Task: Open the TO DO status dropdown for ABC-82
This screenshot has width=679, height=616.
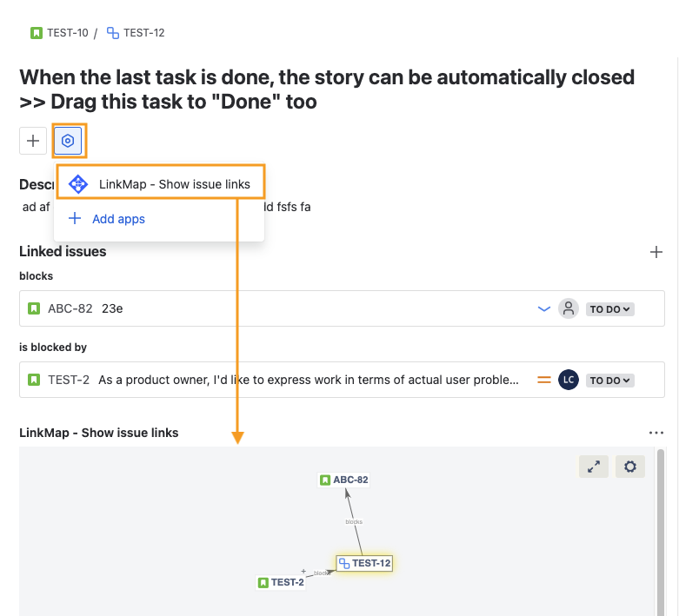Action: pos(609,309)
